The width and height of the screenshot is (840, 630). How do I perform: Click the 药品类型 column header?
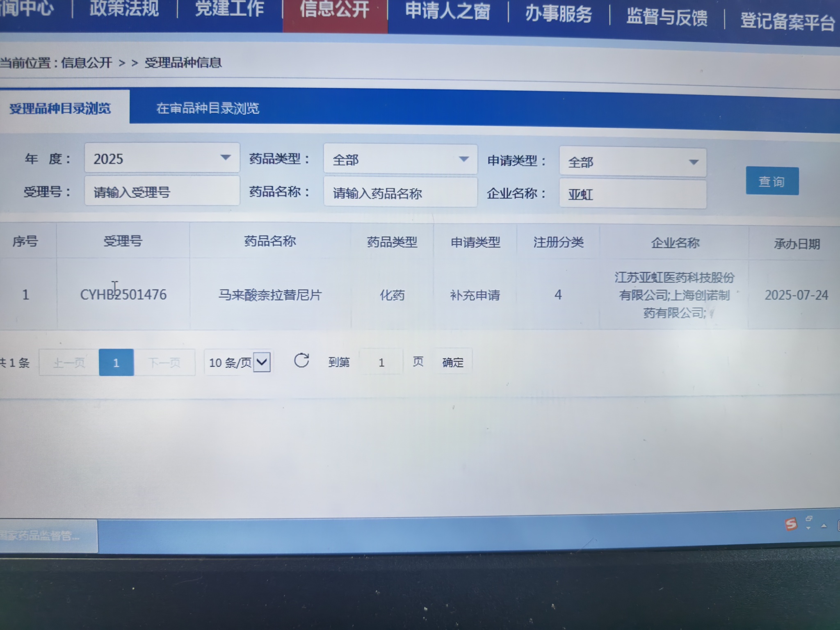[392, 242]
